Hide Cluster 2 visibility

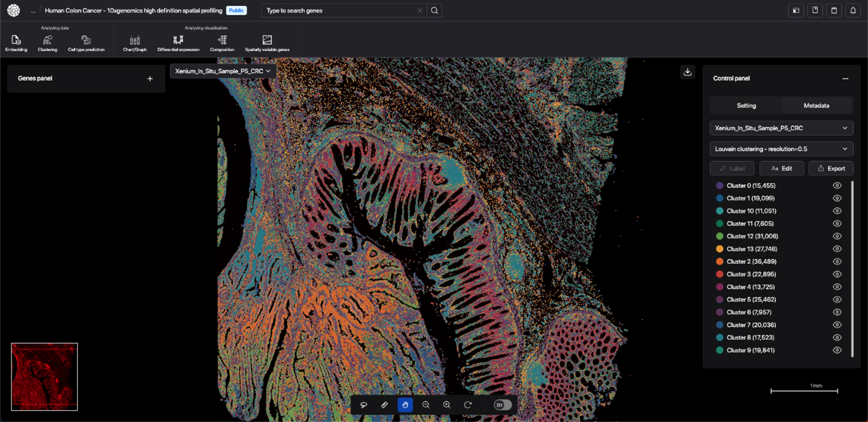(x=837, y=261)
